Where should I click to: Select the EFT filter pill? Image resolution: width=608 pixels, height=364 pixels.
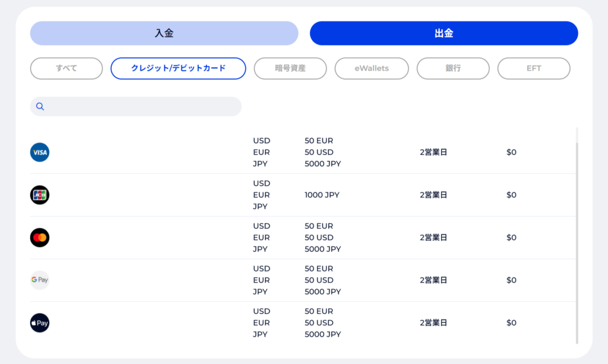pyautogui.click(x=534, y=68)
